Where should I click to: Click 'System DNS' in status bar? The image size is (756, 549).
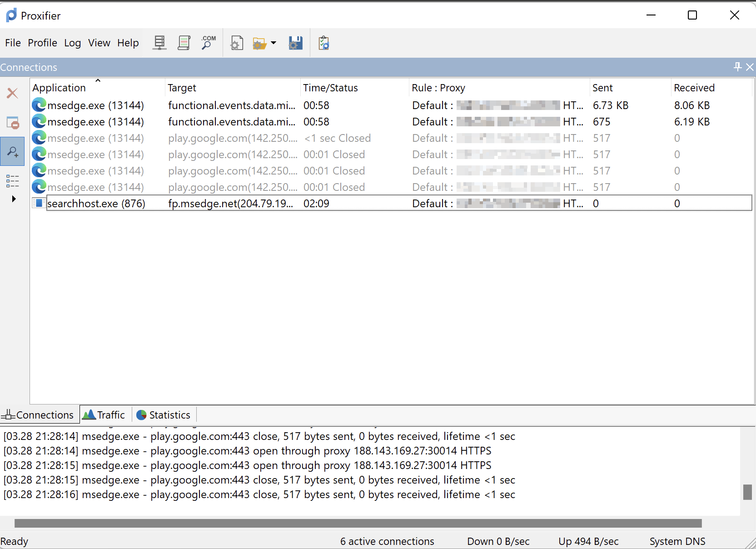point(677,541)
